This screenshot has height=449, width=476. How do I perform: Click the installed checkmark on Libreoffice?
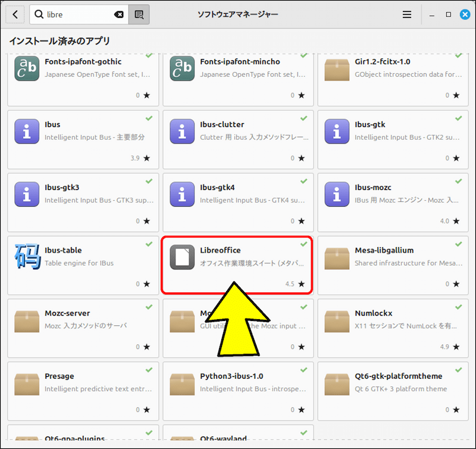pos(303,244)
